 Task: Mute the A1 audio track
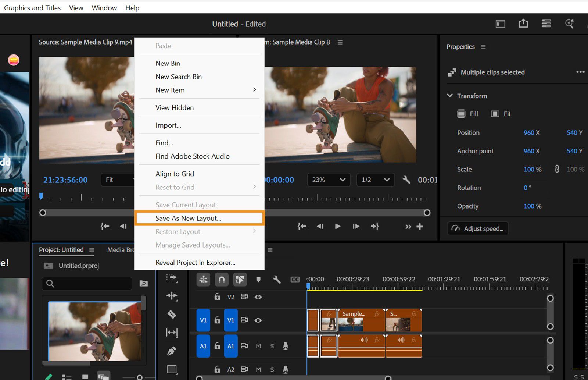coord(258,346)
